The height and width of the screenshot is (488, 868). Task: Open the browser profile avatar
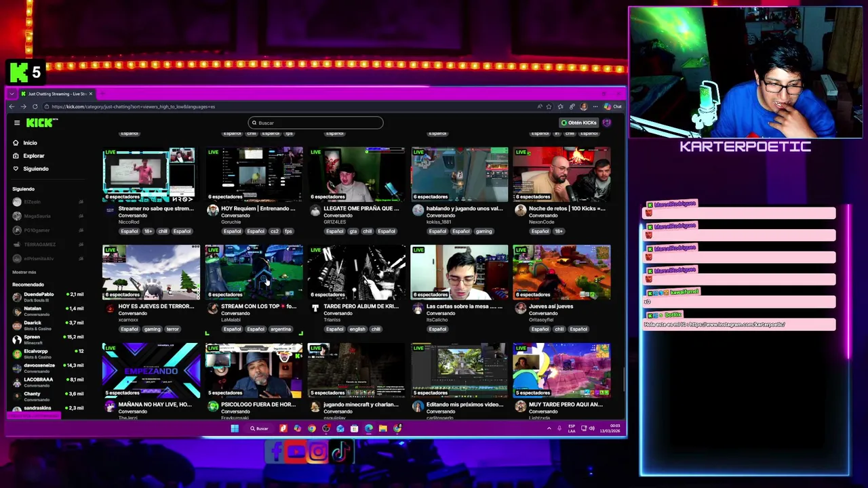pyautogui.click(x=584, y=106)
